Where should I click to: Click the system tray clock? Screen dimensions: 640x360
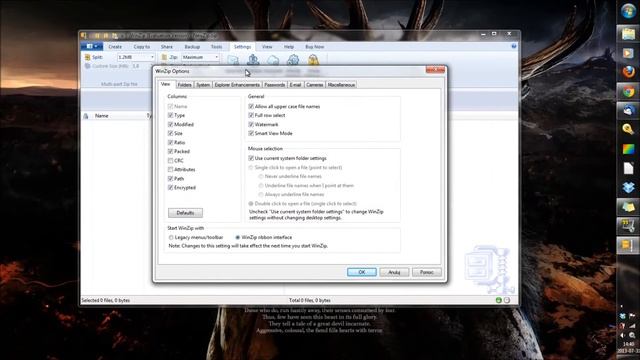click(x=629, y=347)
